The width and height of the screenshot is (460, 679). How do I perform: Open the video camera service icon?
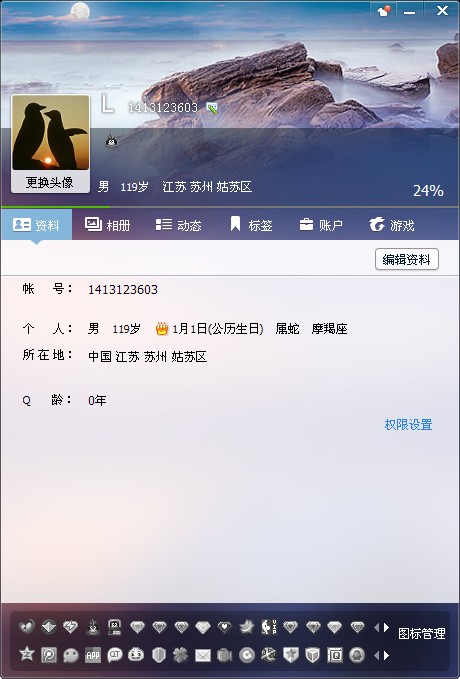point(224,655)
